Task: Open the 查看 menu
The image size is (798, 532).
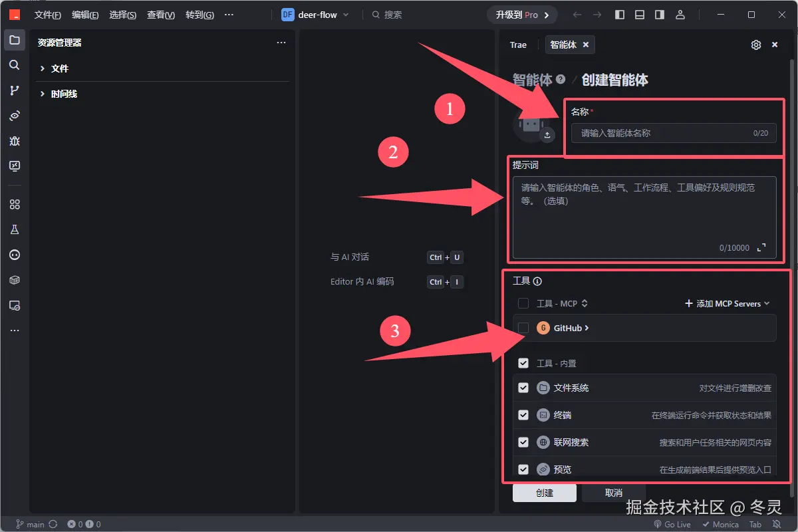Action: click(160, 15)
